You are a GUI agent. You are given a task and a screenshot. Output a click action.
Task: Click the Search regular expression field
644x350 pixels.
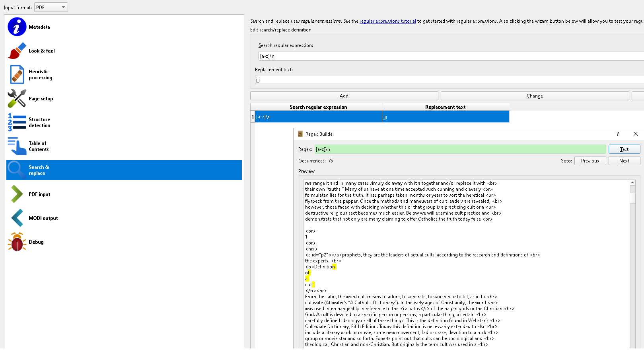point(451,56)
